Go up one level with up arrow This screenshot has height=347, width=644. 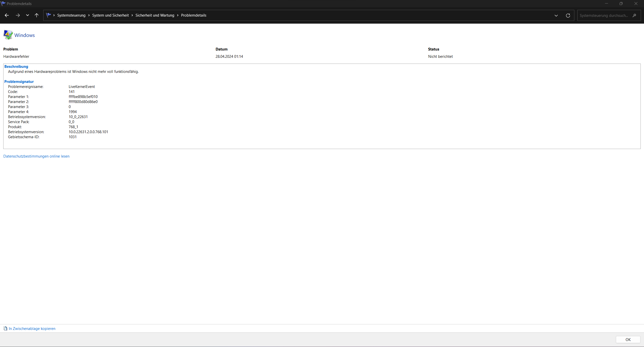36,15
